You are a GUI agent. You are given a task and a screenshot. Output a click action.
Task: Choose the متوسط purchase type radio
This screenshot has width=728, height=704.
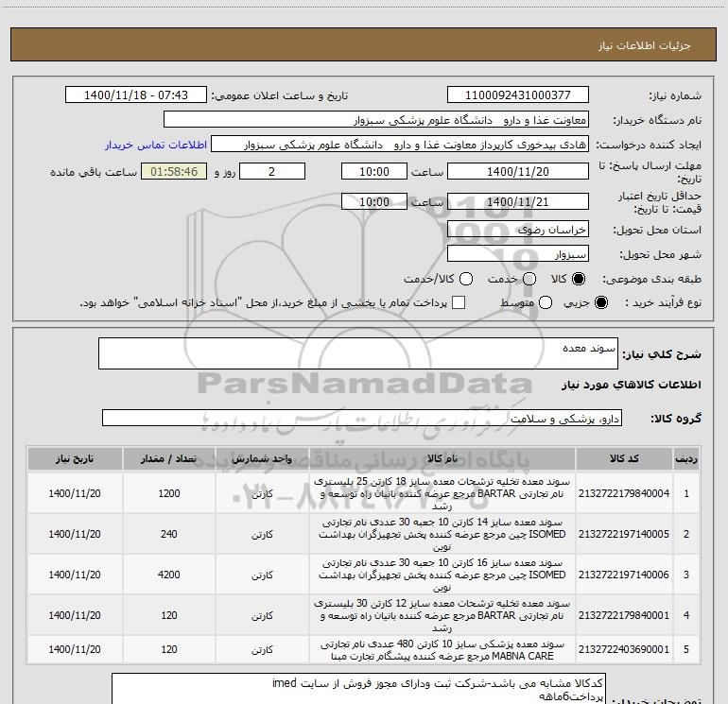pyautogui.click(x=546, y=302)
